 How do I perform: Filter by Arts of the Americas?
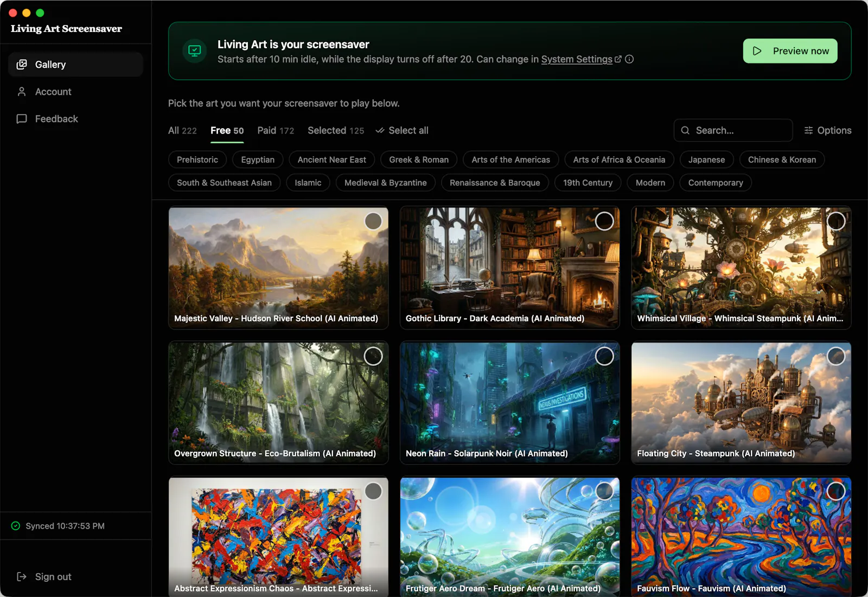pos(510,160)
